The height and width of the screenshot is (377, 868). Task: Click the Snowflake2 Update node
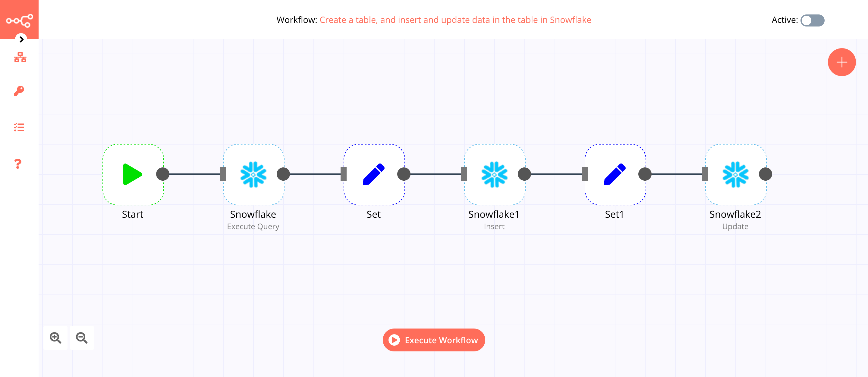pos(734,173)
